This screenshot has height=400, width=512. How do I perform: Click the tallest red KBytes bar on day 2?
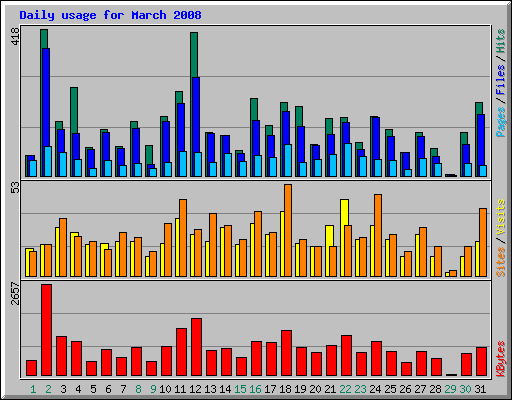(x=47, y=330)
